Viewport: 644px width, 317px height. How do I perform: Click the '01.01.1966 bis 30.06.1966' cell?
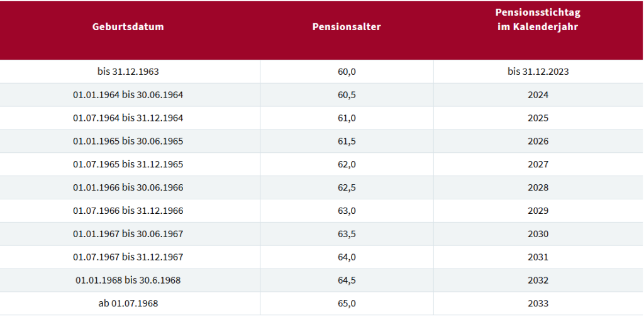[x=128, y=188]
